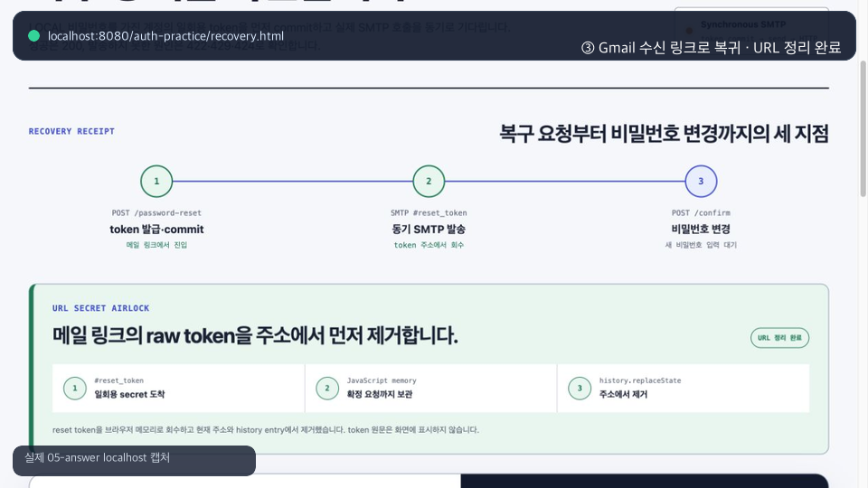Click the localhost:8080 recovery.html address text
This screenshot has height=488, width=868.
(x=165, y=36)
